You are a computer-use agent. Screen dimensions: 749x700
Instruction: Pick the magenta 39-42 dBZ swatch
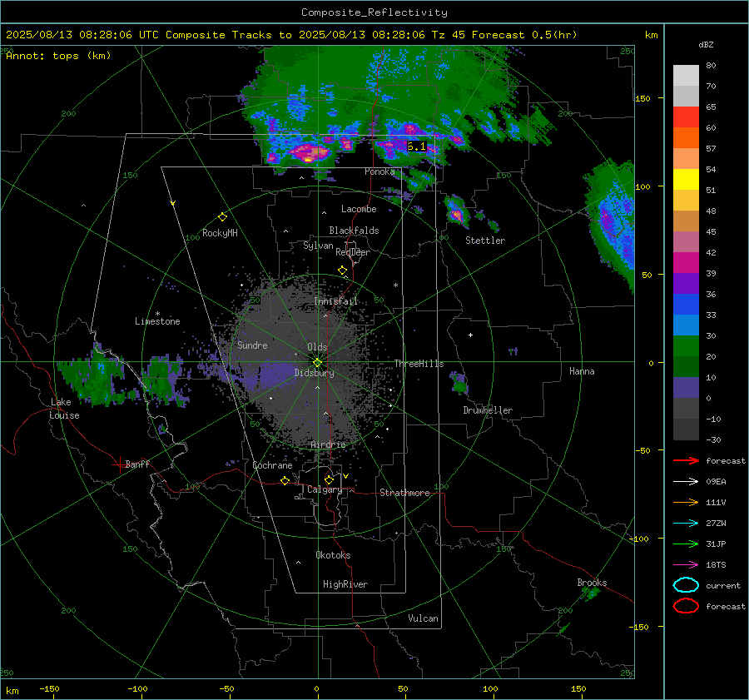coord(686,263)
